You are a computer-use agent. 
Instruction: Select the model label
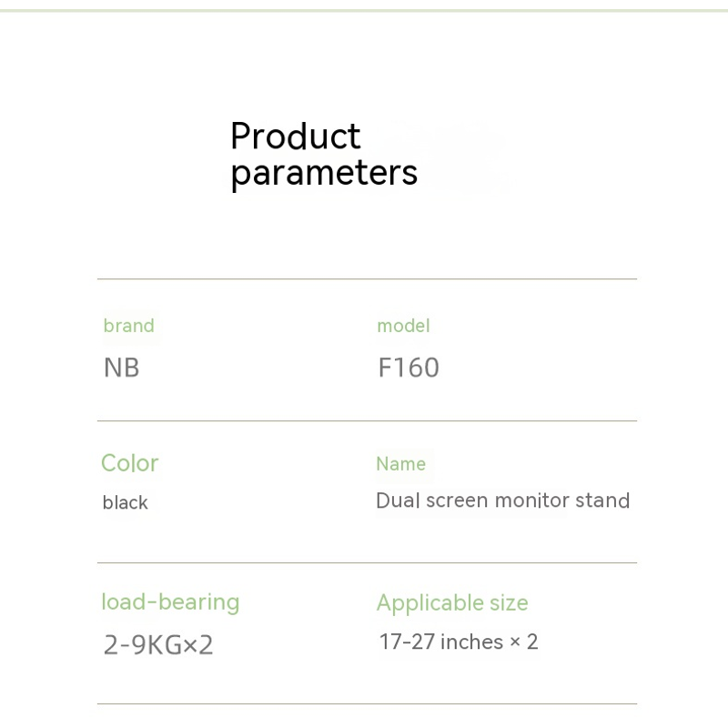(403, 326)
